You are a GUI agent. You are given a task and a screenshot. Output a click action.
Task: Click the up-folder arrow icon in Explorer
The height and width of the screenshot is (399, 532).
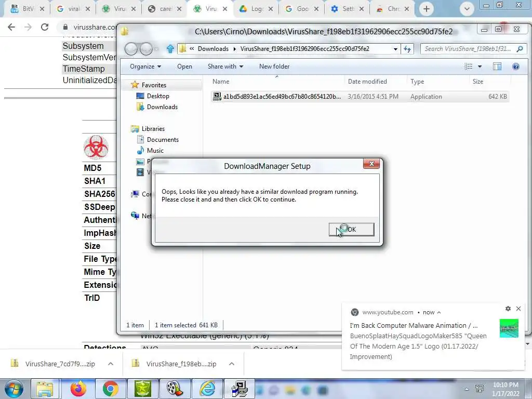pyautogui.click(x=170, y=49)
